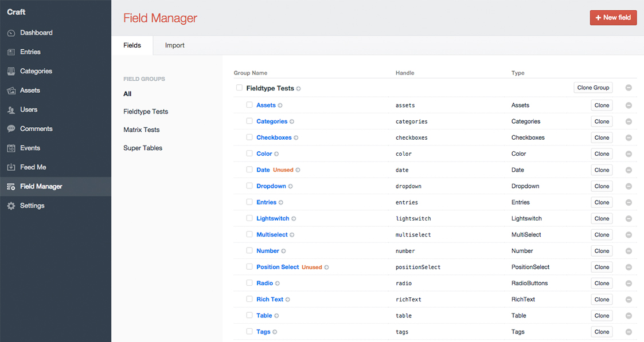Remove Number field via minus icon
The height and width of the screenshot is (342, 644).
[629, 251]
